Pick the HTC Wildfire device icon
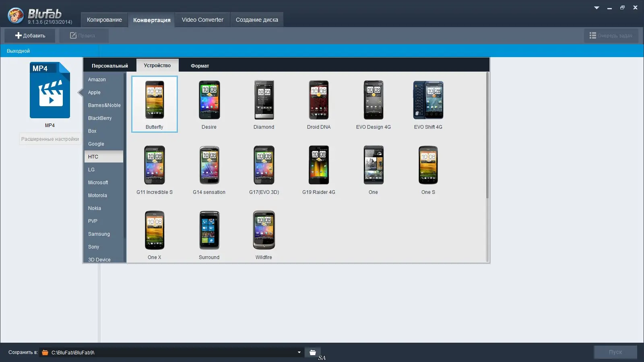Image resolution: width=644 pixels, height=362 pixels. click(x=264, y=230)
